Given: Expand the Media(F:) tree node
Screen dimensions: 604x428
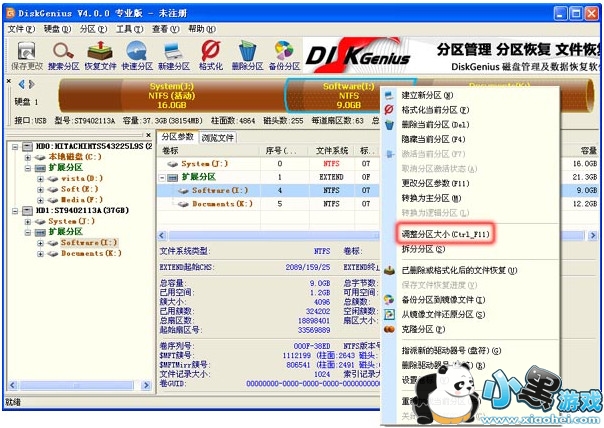Looking at the screenshot, I should pos(40,200).
